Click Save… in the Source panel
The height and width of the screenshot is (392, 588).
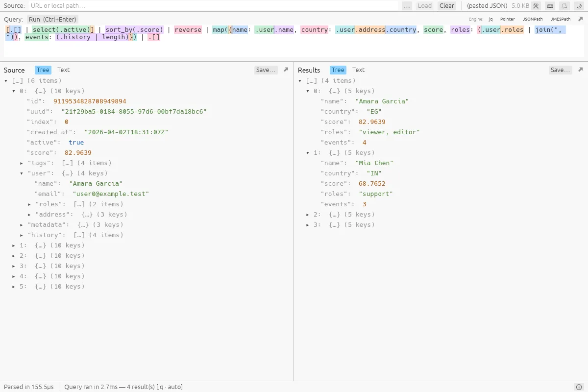tap(266, 70)
